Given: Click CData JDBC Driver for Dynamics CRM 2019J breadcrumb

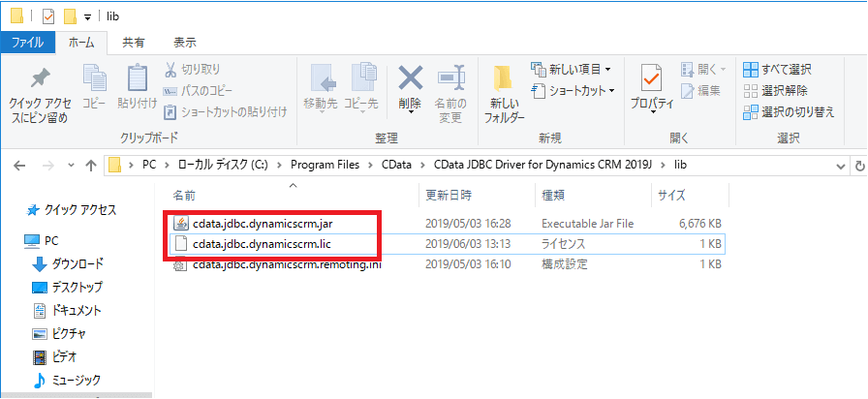Looking at the screenshot, I should [544, 165].
